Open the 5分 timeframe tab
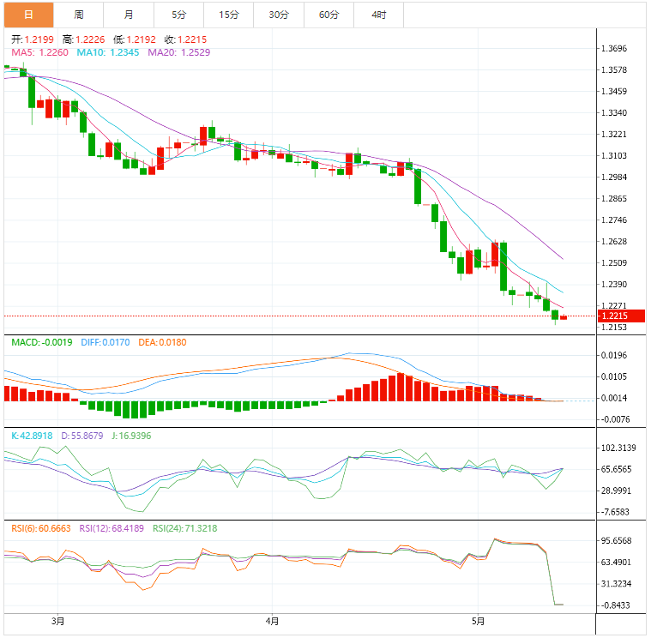Screen dimensions: 651x644 [x=179, y=15]
